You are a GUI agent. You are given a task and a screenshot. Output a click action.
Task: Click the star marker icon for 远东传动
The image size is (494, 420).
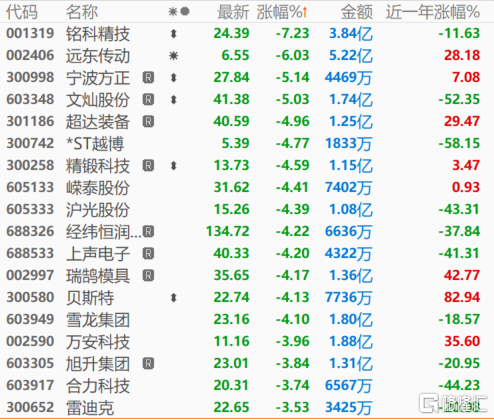click(173, 55)
